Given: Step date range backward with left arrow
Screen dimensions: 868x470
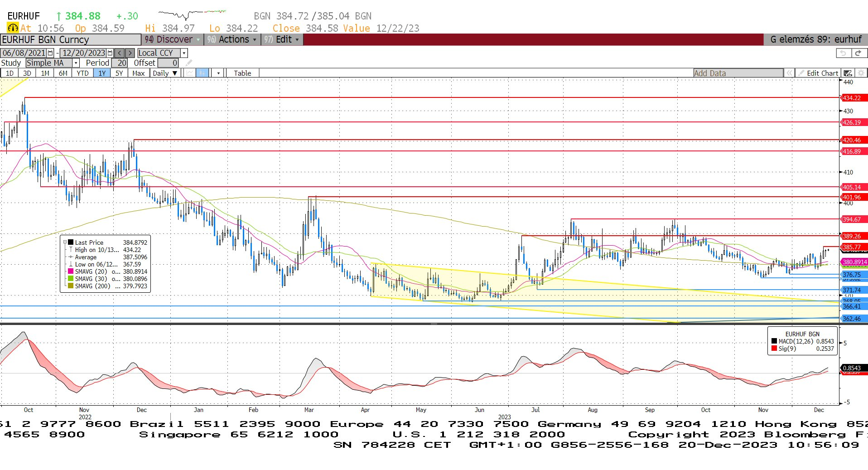Looking at the screenshot, I should click(x=119, y=53).
